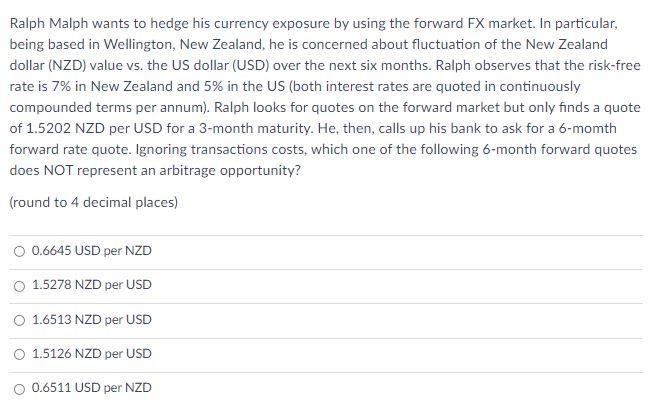The height and width of the screenshot is (418, 653).
Task: Choose the 1.5278 NZD per USD radio button
Action: point(20,285)
